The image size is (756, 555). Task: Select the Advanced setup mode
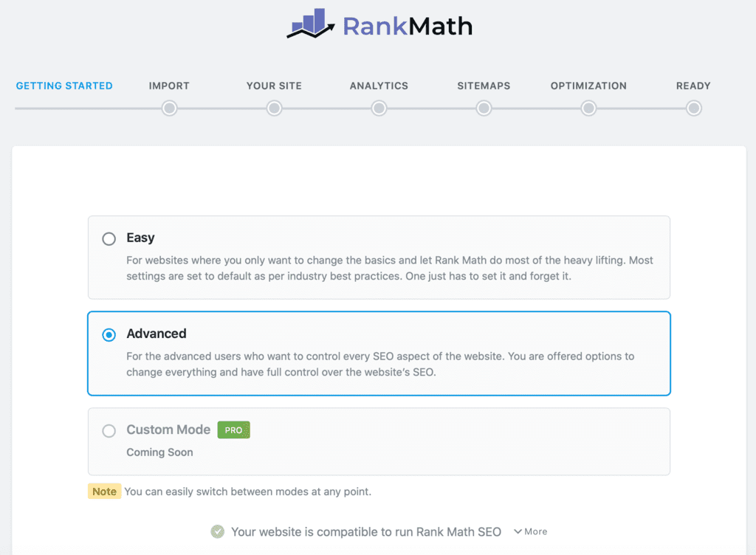point(109,334)
